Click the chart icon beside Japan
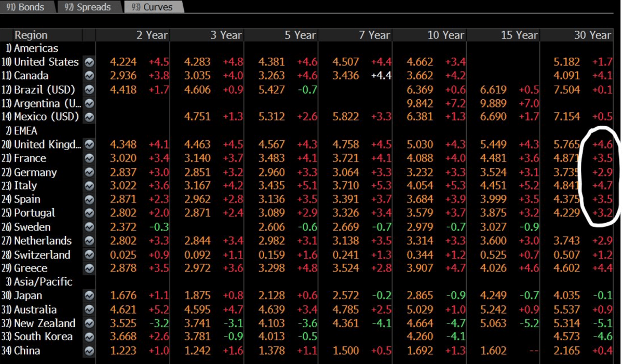The image size is (623, 364). click(89, 295)
